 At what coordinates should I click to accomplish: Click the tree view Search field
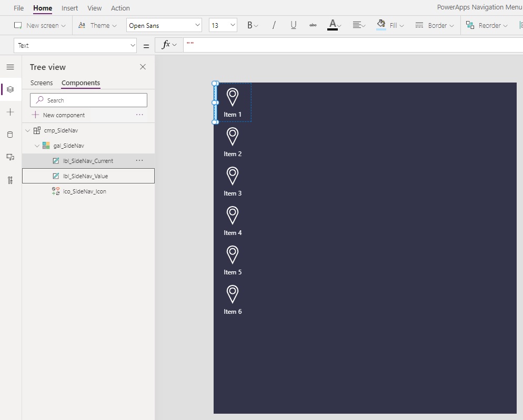[88, 100]
